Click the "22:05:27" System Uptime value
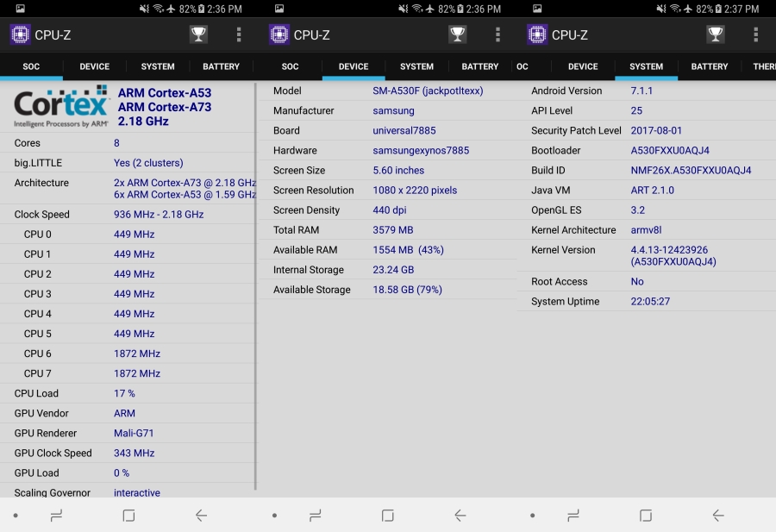This screenshot has height=532, width=776. tap(650, 302)
